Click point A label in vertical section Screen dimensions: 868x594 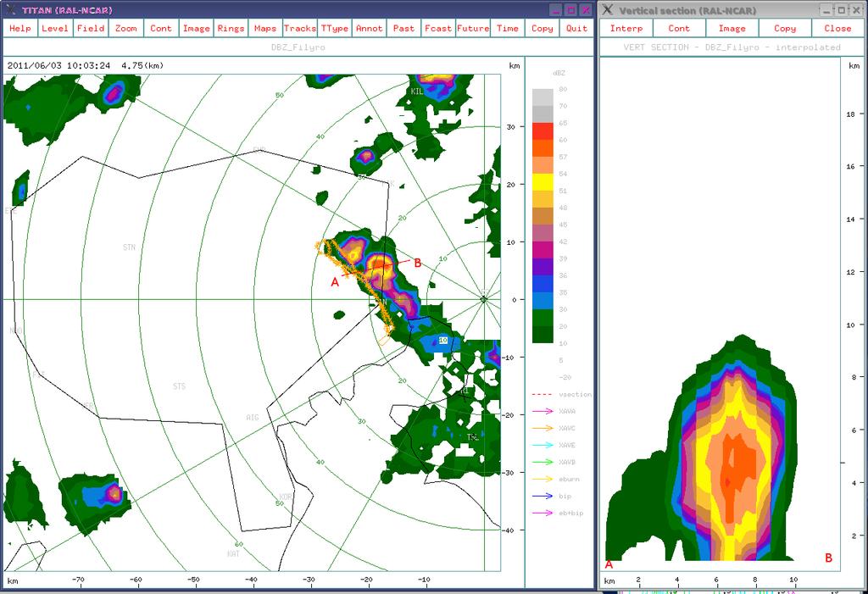coord(609,564)
